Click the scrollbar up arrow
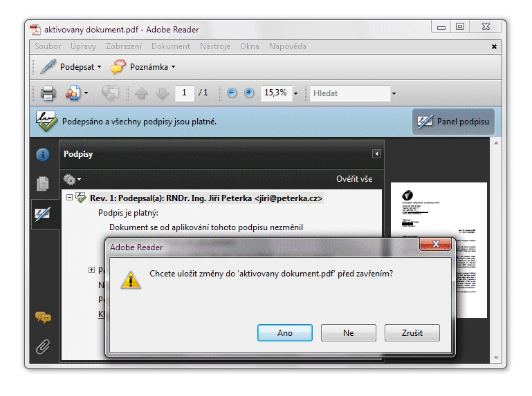Viewport: 532px width, 396px height. coord(496,144)
